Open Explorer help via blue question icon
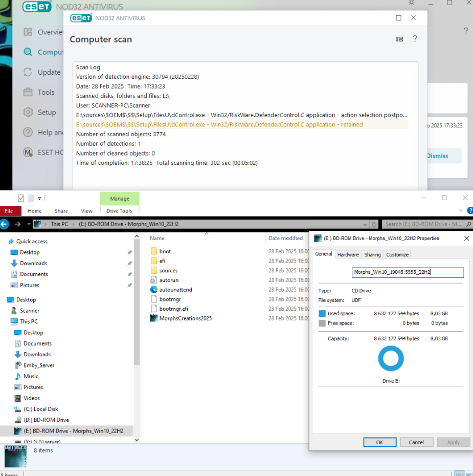473x476 pixels. point(470,210)
